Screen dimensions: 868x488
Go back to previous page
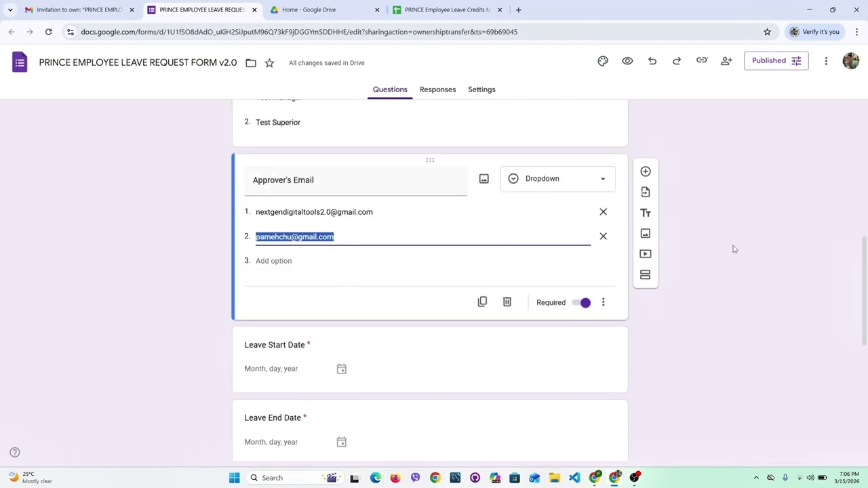[x=12, y=32]
